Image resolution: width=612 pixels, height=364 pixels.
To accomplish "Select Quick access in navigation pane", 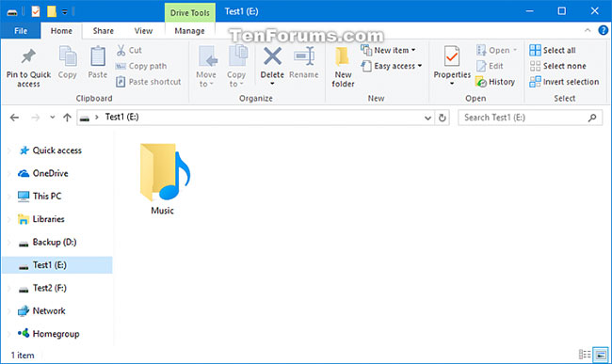I will click(57, 150).
